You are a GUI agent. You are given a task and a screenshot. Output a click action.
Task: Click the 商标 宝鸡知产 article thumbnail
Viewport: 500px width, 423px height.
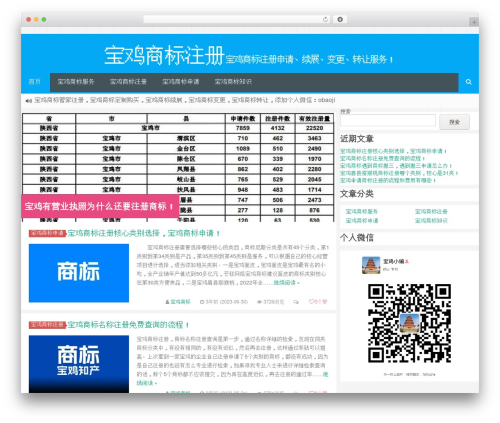79,364
